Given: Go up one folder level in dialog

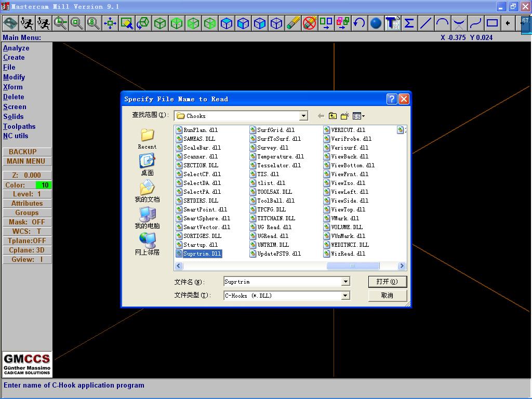Looking at the screenshot, I should point(333,116).
